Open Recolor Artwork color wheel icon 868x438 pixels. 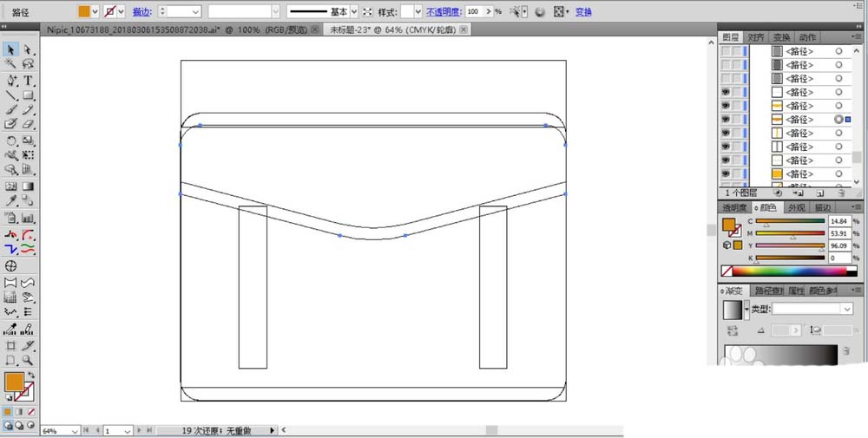click(540, 11)
